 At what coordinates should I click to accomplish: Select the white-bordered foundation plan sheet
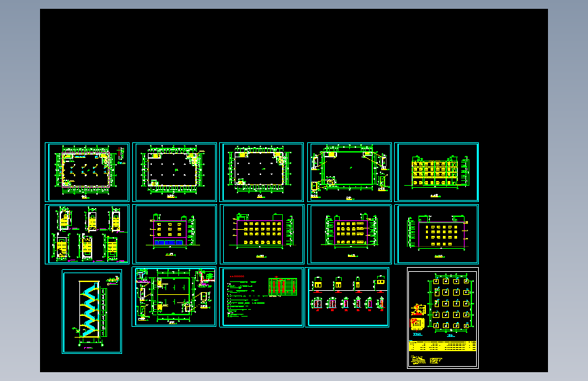pos(443,318)
